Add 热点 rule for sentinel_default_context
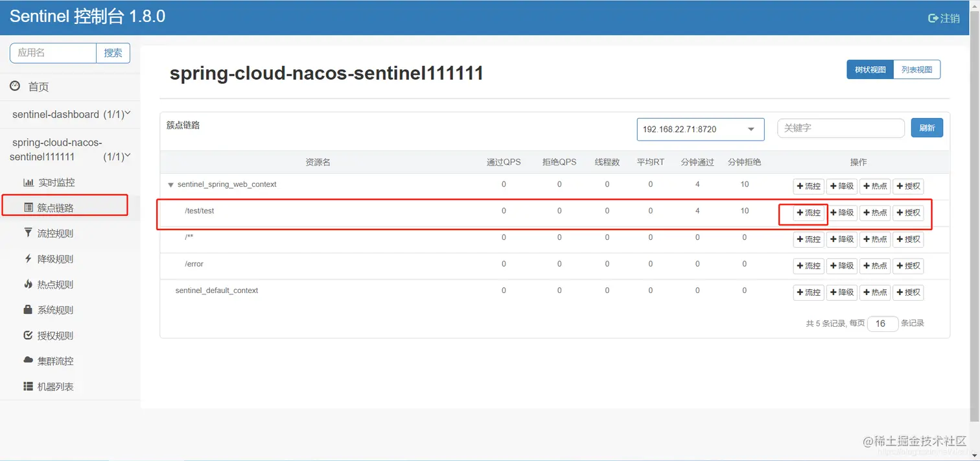This screenshot has width=980, height=461. [x=875, y=292]
